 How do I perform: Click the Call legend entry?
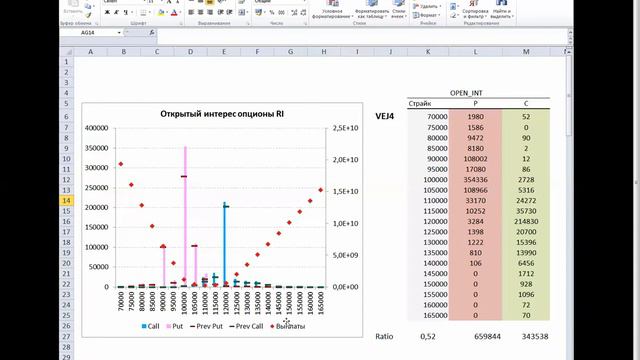pyautogui.click(x=150, y=326)
